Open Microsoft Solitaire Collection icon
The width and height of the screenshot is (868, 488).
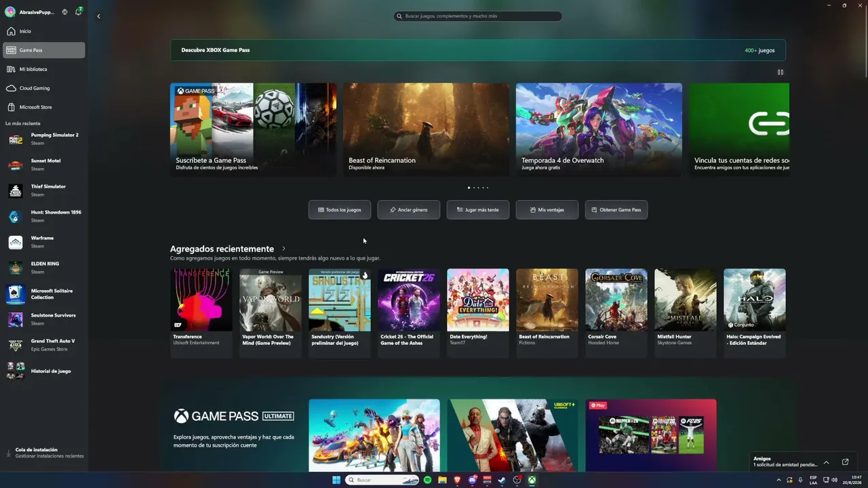tap(16, 293)
